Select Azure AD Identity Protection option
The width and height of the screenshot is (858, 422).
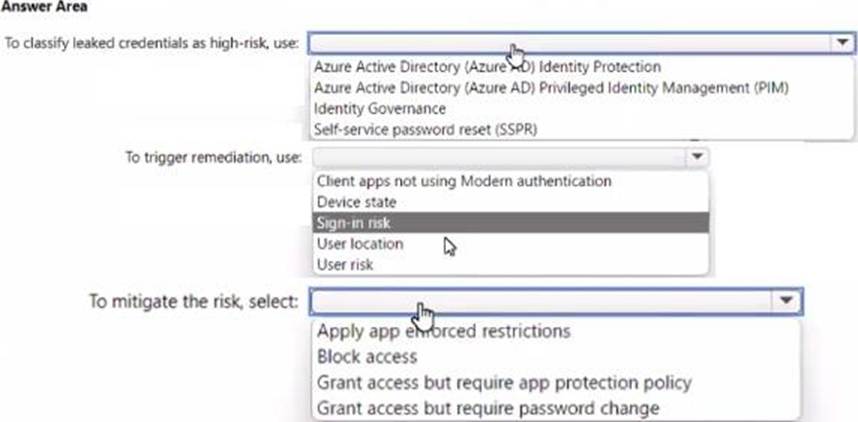[x=487, y=67]
